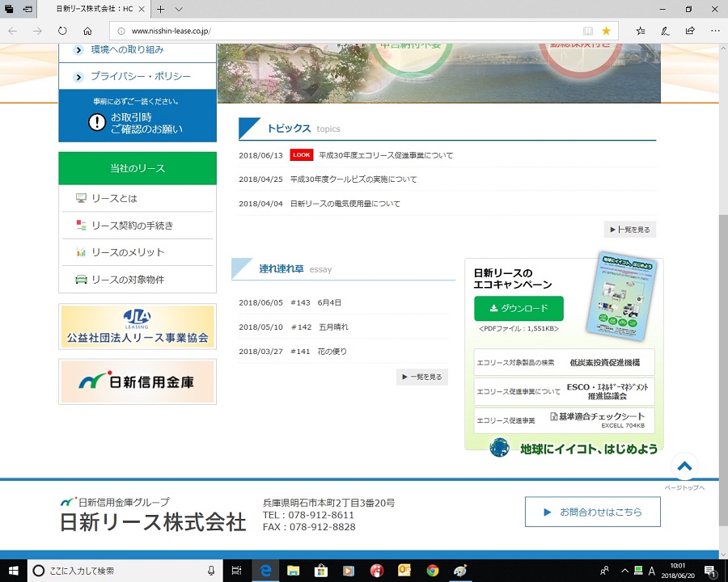Click 一覧を見る under トピックス

pyautogui.click(x=630, y=230)
